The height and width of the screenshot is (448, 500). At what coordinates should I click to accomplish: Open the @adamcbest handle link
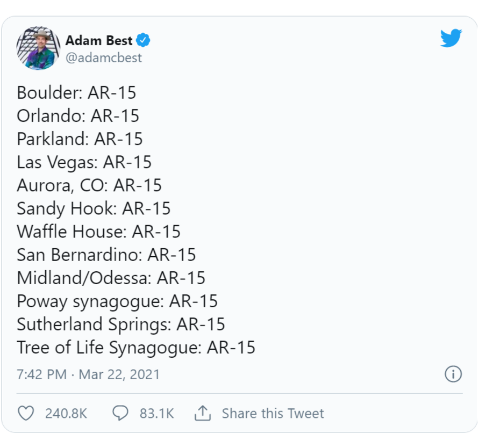pos(103,58)
